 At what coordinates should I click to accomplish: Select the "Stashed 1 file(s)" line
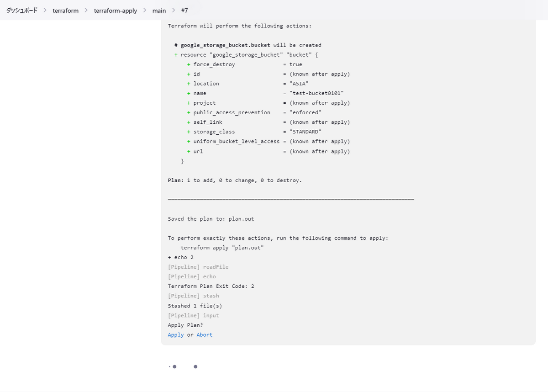click(195, 306)
